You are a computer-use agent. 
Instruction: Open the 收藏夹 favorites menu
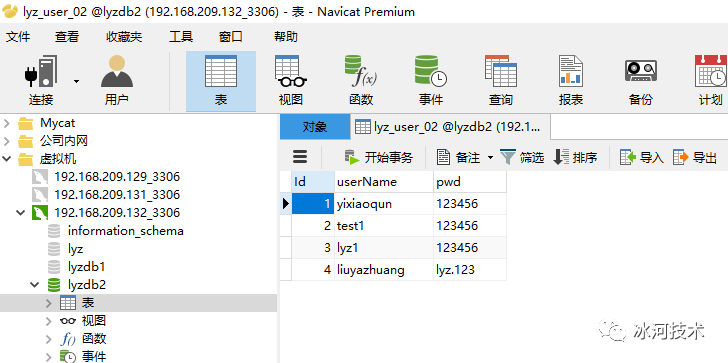[x=124, y=37]
